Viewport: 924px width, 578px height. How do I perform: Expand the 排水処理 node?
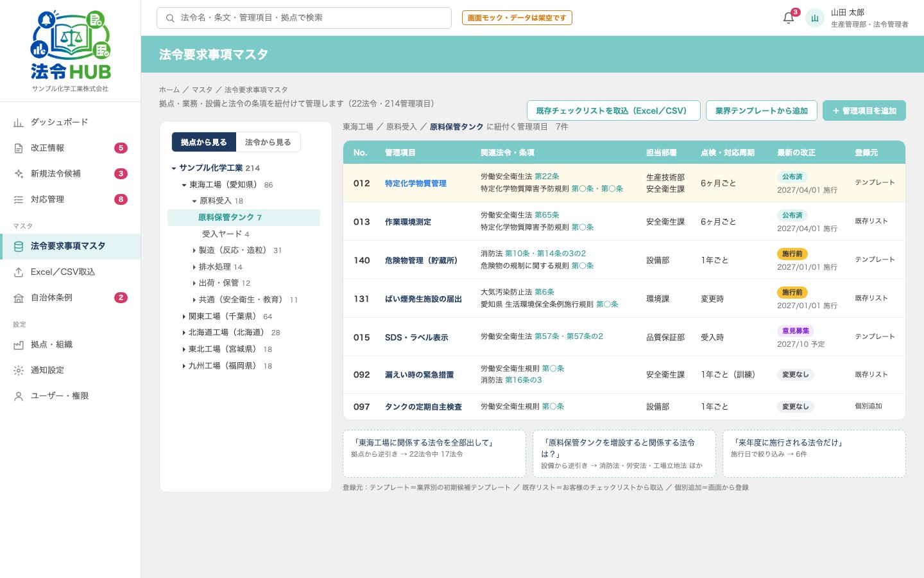pyautogui.click(x=194, y=267)
